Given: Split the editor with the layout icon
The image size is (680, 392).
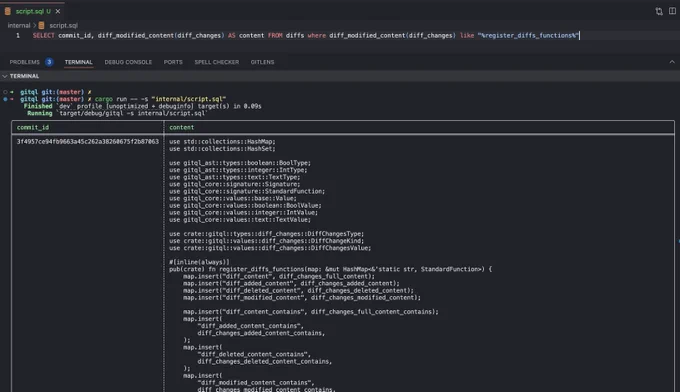Looking at the screenshot, I should (672, 11).
